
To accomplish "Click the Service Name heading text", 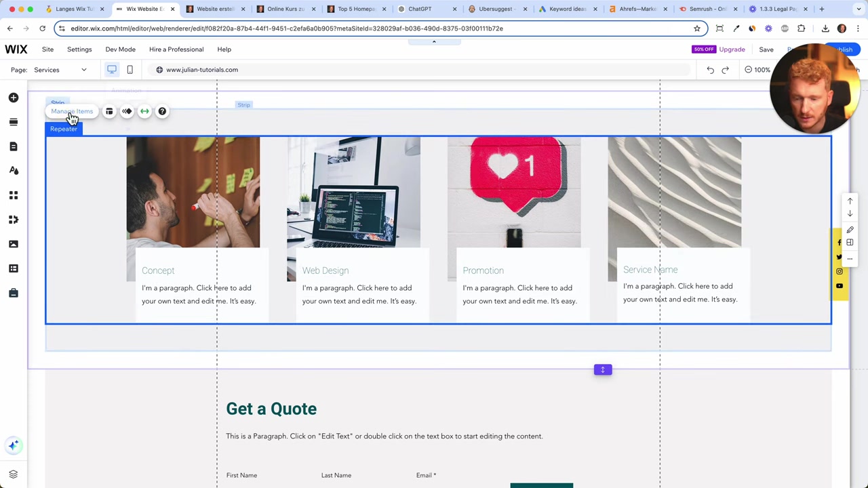I will (x=650, y=270).
